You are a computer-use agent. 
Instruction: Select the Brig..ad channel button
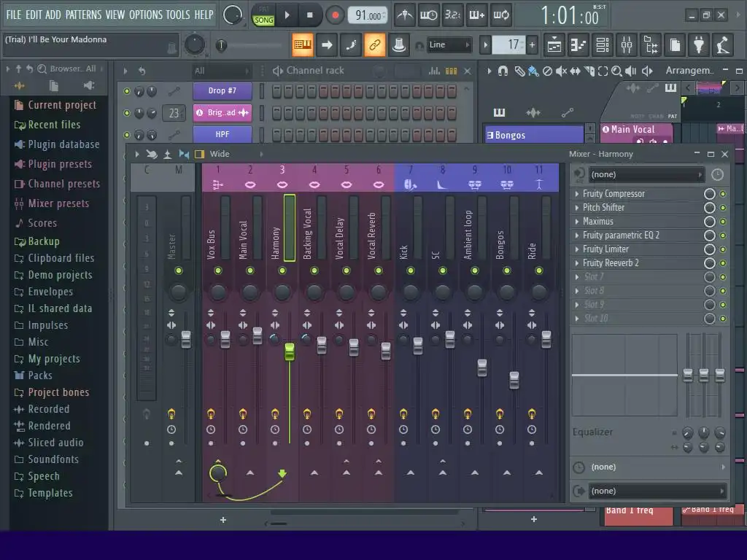[222, 112]
